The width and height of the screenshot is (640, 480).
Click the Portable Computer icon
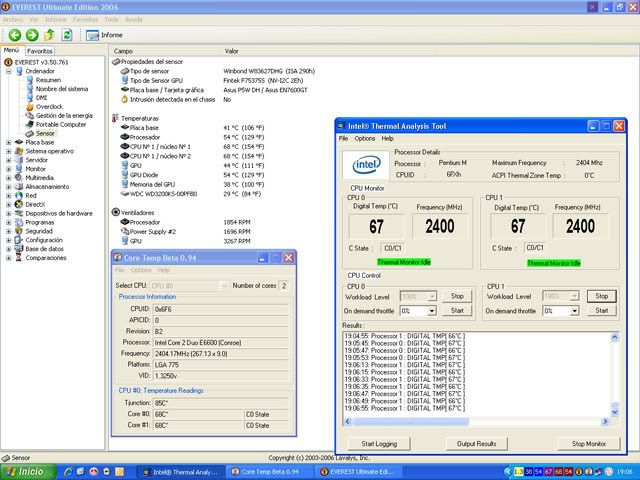pos(30,124)
